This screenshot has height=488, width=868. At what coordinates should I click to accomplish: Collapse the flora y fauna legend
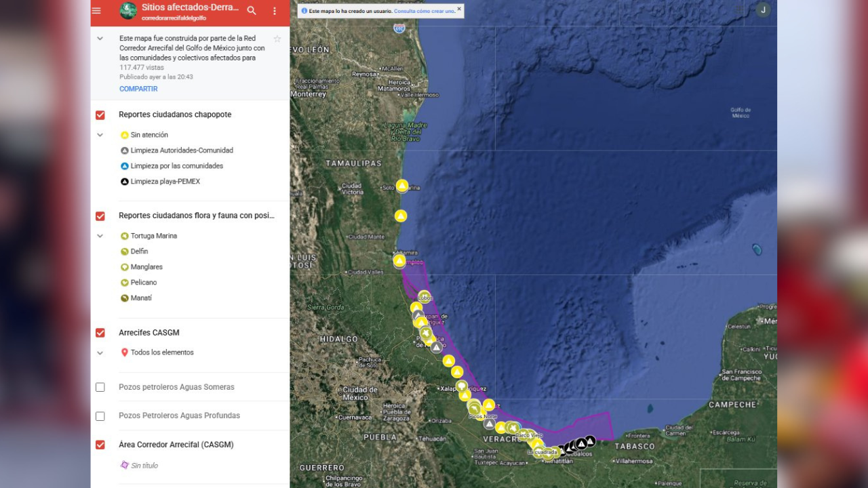coord(100,236)
